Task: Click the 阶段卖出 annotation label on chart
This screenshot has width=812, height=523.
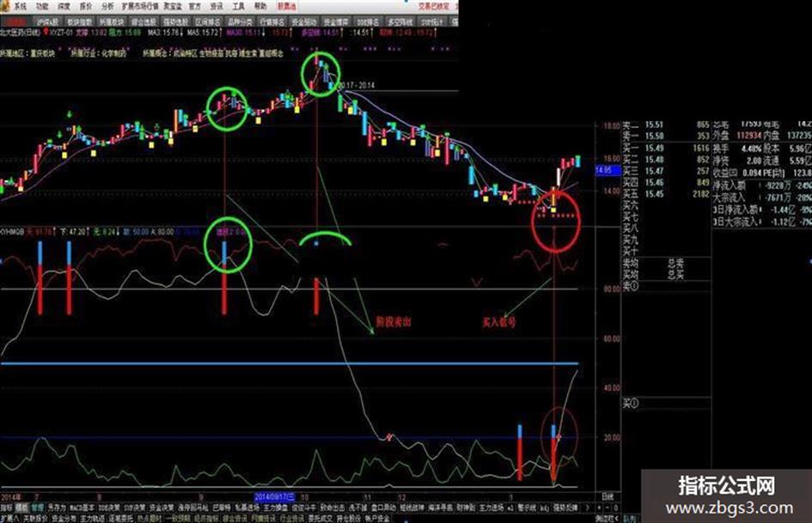Action: pos(393,322)
